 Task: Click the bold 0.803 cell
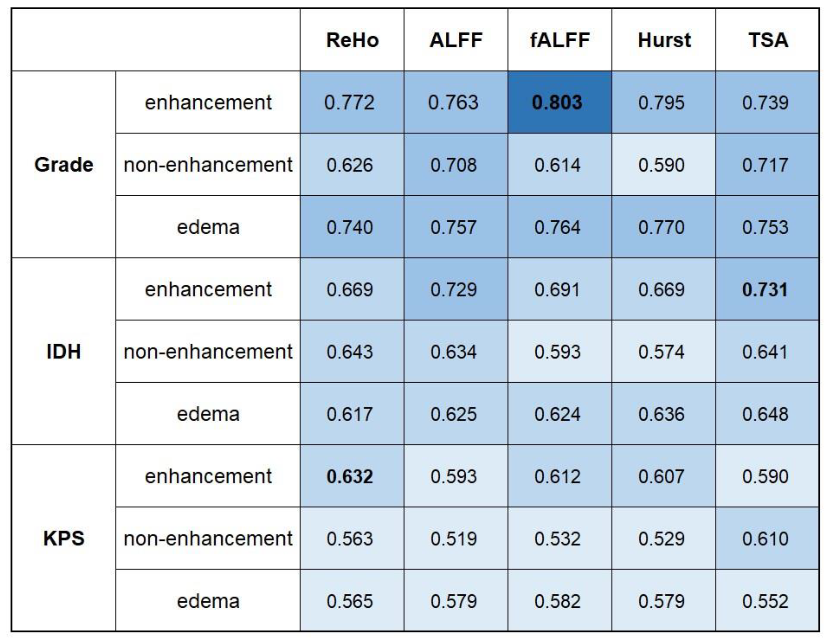click(x=557, y=102)
